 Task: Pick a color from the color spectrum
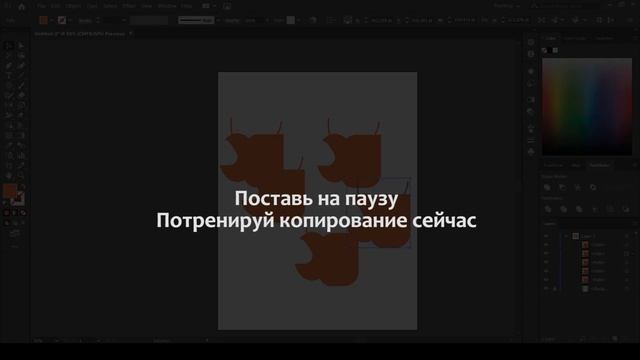(x=587, y=107)
